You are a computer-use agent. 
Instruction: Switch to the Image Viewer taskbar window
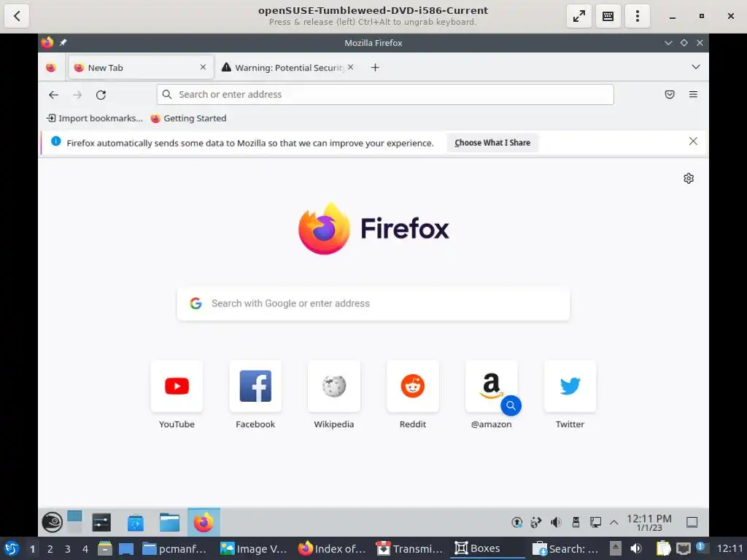(253, 548)
